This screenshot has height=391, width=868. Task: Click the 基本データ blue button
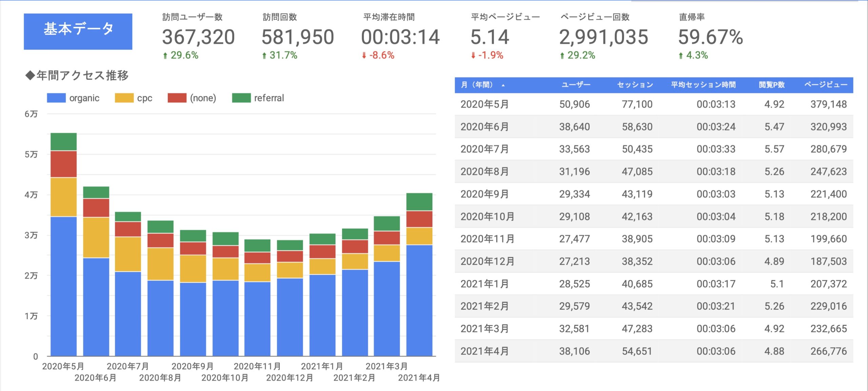(78, 31)
